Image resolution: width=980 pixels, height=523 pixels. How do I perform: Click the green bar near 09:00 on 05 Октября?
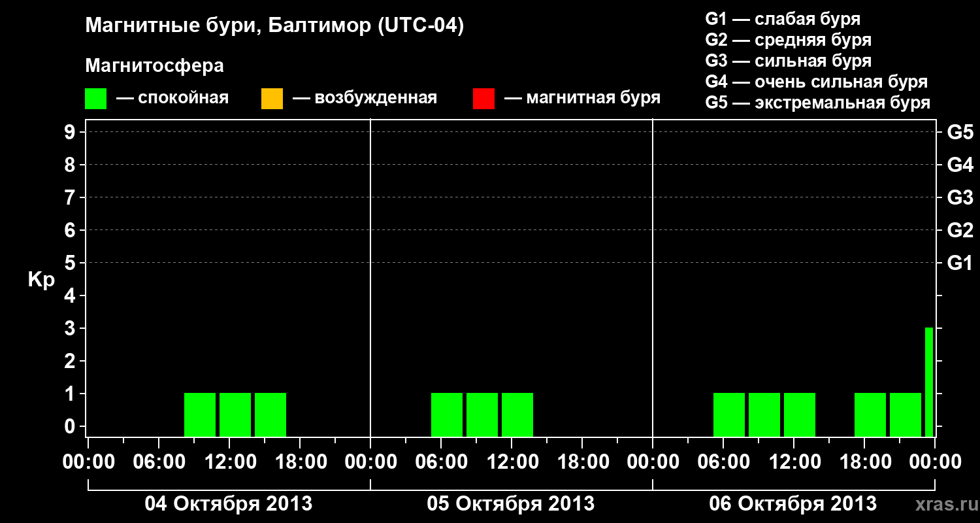tap(482, 414)
